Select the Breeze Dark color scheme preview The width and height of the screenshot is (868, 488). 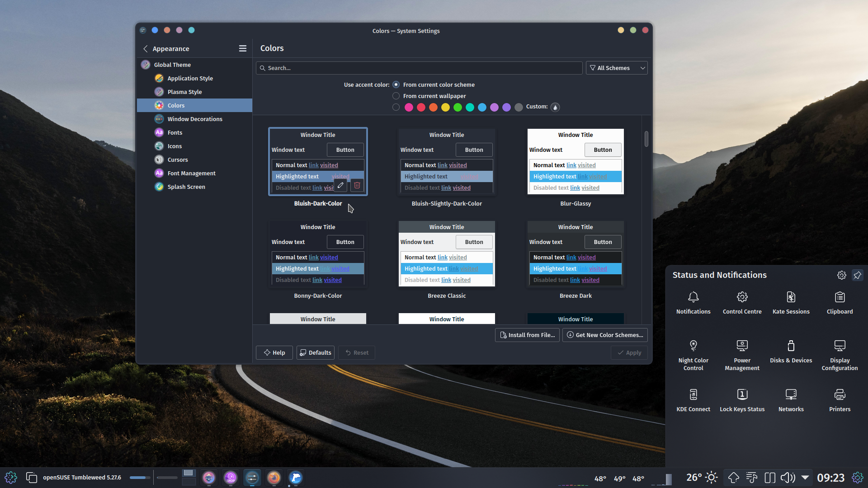coord(576,253)
